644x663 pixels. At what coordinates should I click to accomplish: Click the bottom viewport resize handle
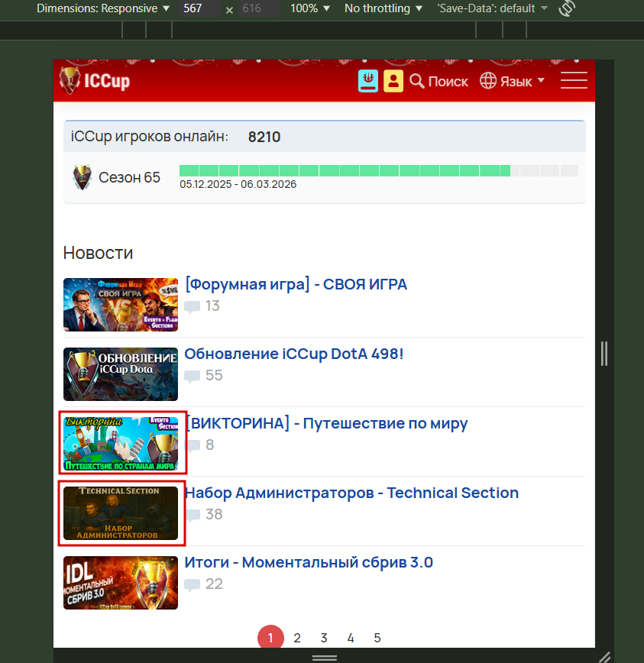tap(325, 658)
